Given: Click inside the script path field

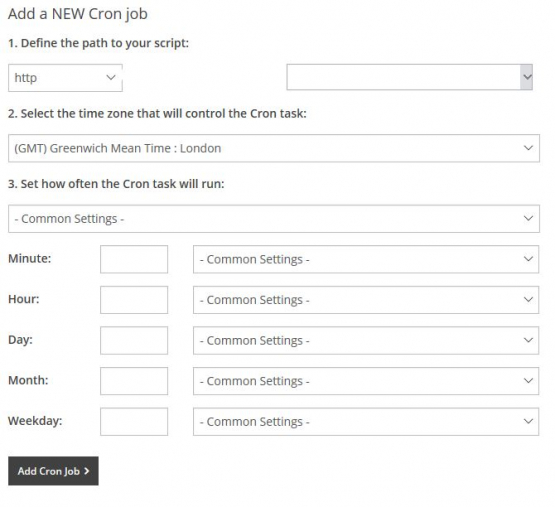Looking at the screenshot, I should tap(404, 77).
